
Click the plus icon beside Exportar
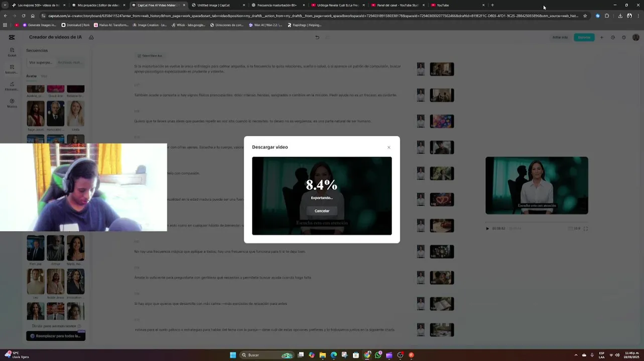602,37
